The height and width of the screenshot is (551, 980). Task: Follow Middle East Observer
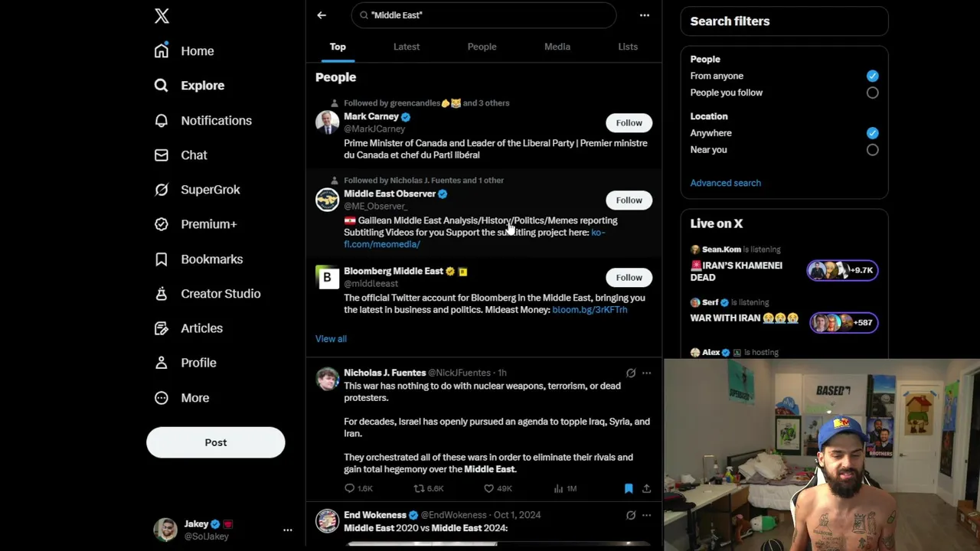629,201
